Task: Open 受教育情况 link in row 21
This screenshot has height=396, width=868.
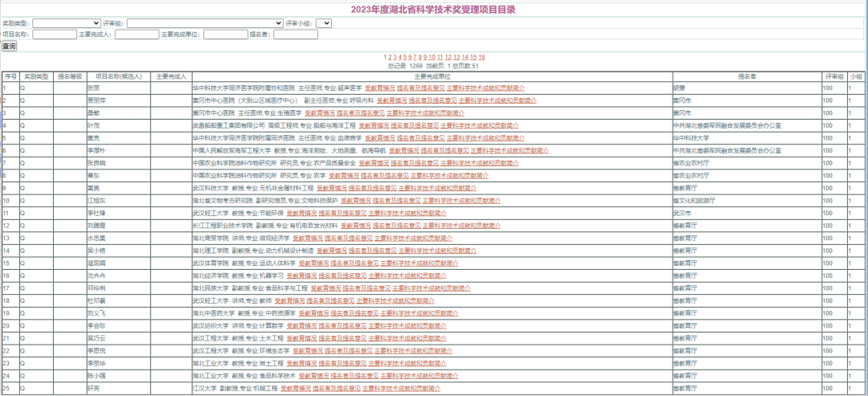Action: 301,338
